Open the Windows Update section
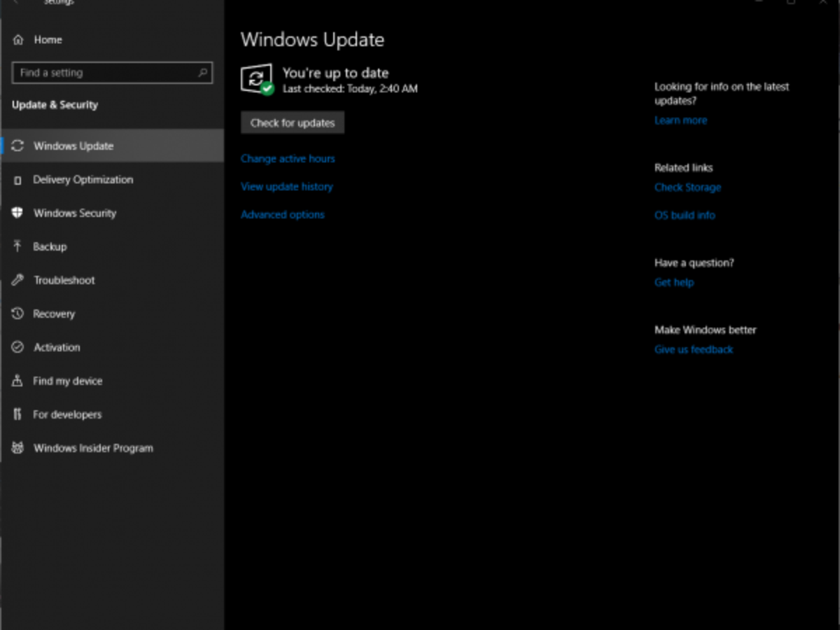This screenshot has width=840, height=630. (x=113, y=146)
